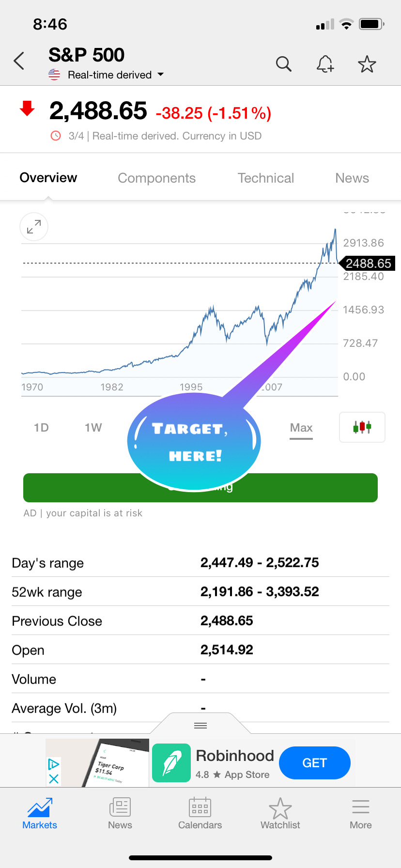Viewport: 401px width, 868px height.
Task: Tap the back arrow icon
Action: (x=19, y=61)
